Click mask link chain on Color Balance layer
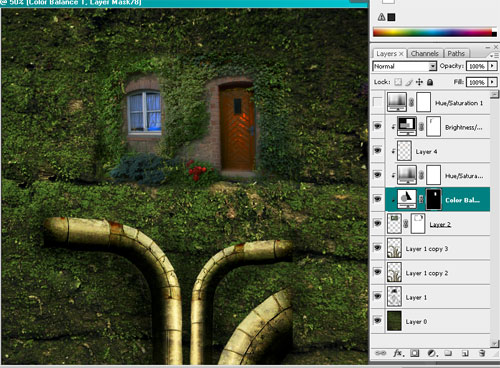500x368 pixels. click(x=421, y=199)
